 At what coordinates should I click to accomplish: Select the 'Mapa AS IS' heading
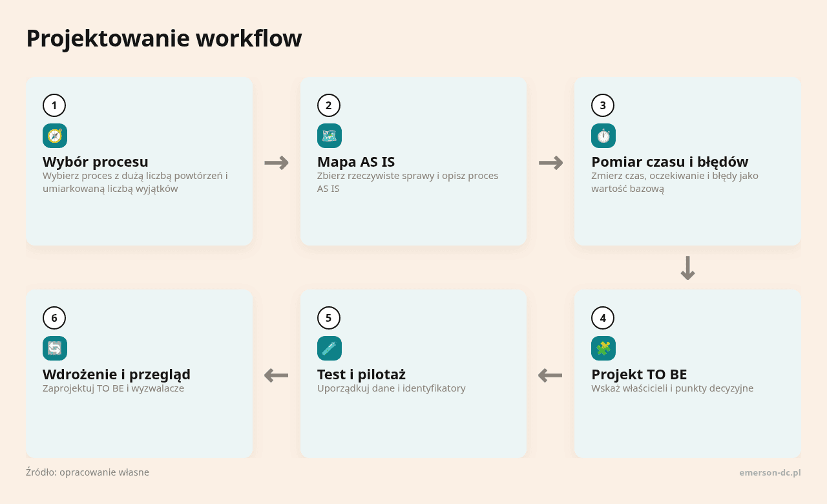356,162
